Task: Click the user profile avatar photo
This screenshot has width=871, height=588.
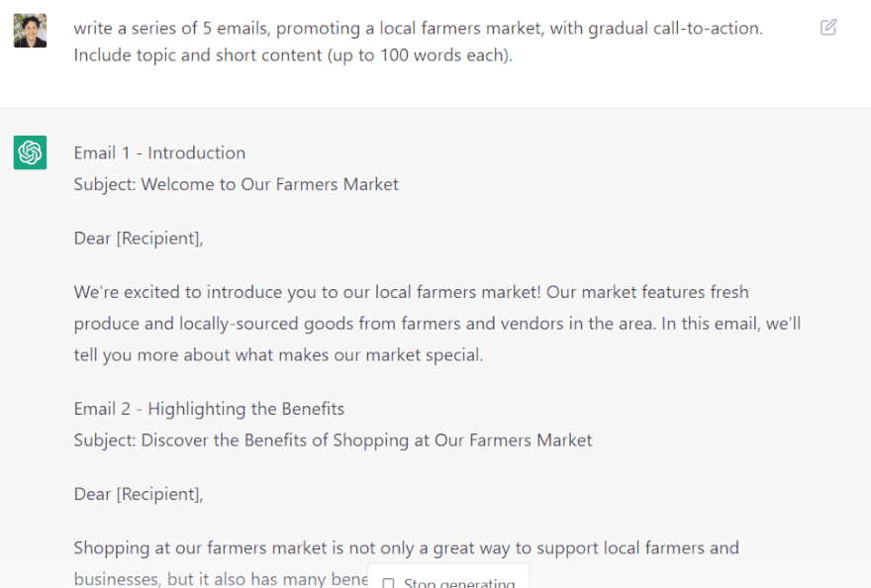Action: click(30, 31)
